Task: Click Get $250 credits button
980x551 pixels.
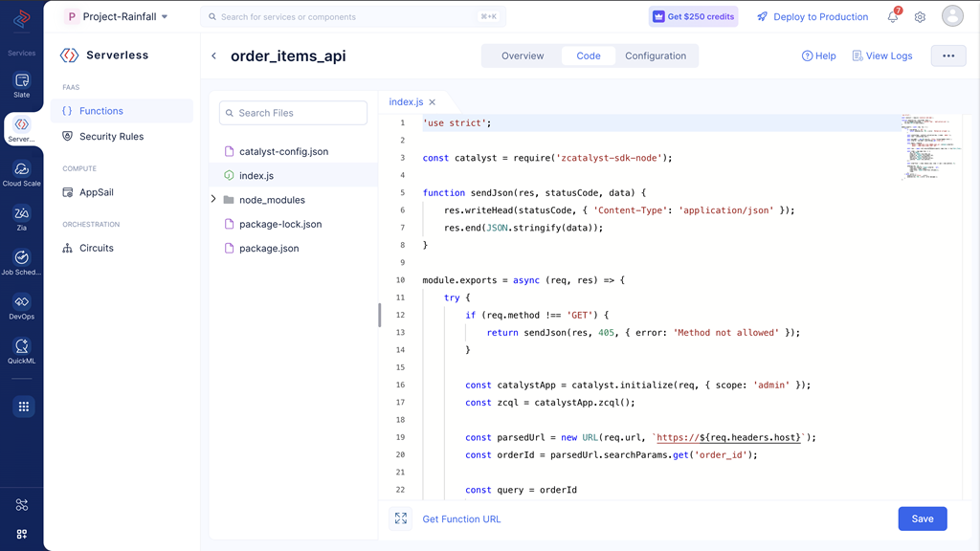Action: [693, 17]
